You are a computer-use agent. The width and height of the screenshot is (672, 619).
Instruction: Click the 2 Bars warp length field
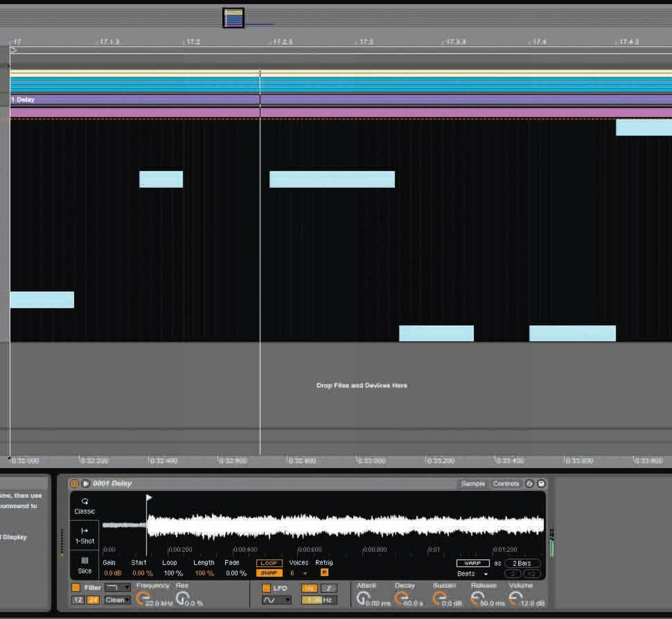[x=522, y=563]
